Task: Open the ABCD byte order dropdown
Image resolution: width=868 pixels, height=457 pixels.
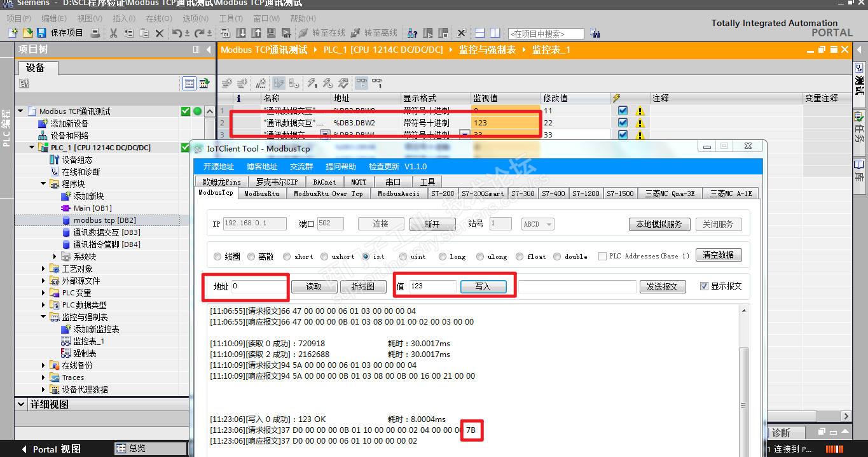Action: (538, 224)
